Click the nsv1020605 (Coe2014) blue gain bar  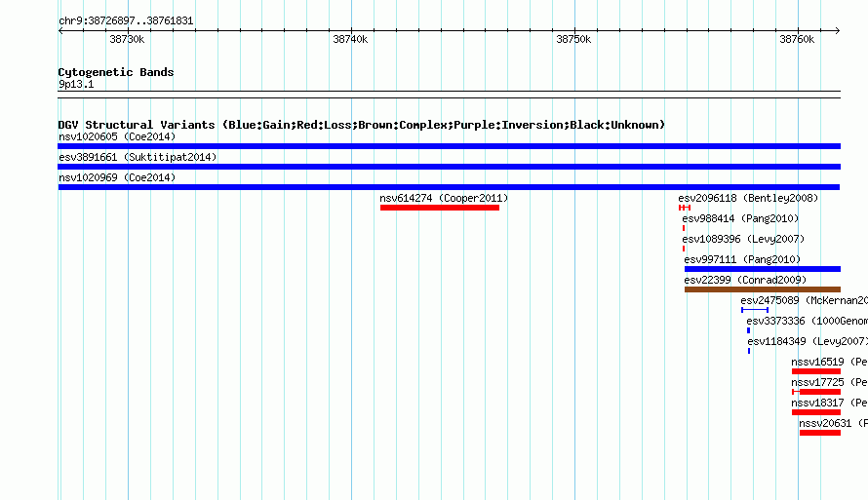(449, 146)
